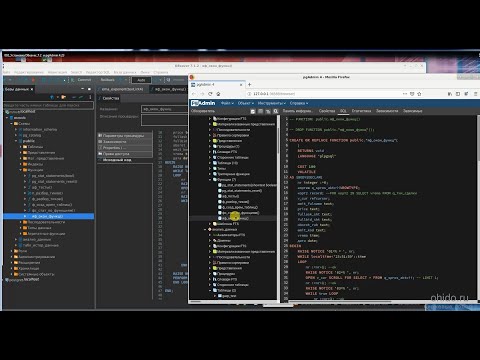Click the Название field in DBeaver properties
Viewport: 480px width, 360px height.
[165, 109]
